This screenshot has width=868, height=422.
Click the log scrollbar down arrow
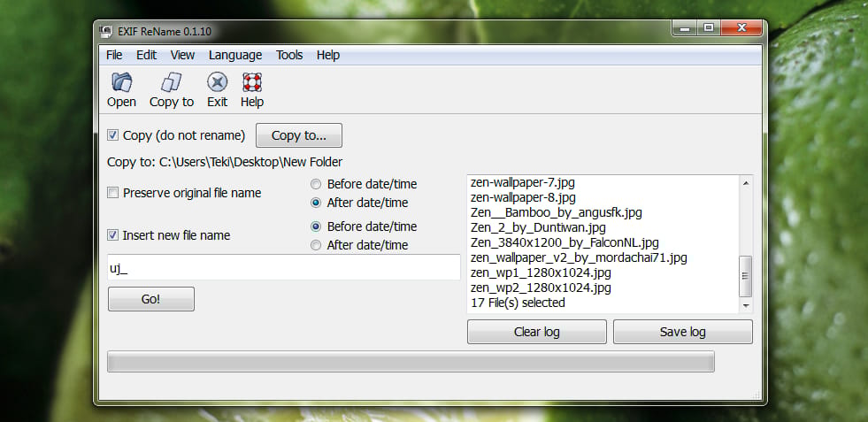pos(745,305)
